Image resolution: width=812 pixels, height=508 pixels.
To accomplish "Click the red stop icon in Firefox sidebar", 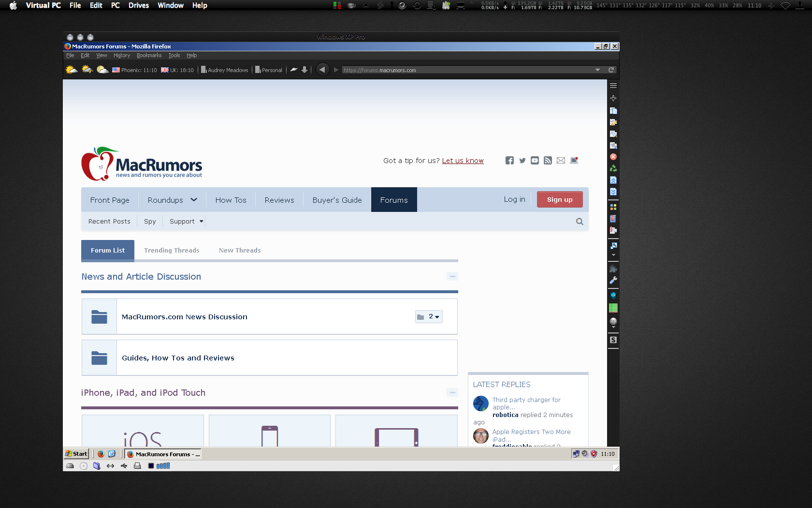I will 613,157.
